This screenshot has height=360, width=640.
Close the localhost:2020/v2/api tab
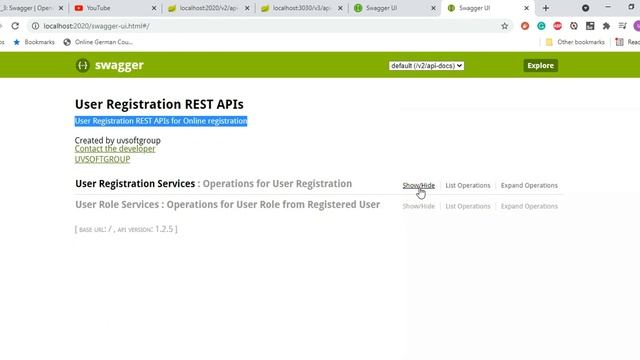tap(247, 8)
